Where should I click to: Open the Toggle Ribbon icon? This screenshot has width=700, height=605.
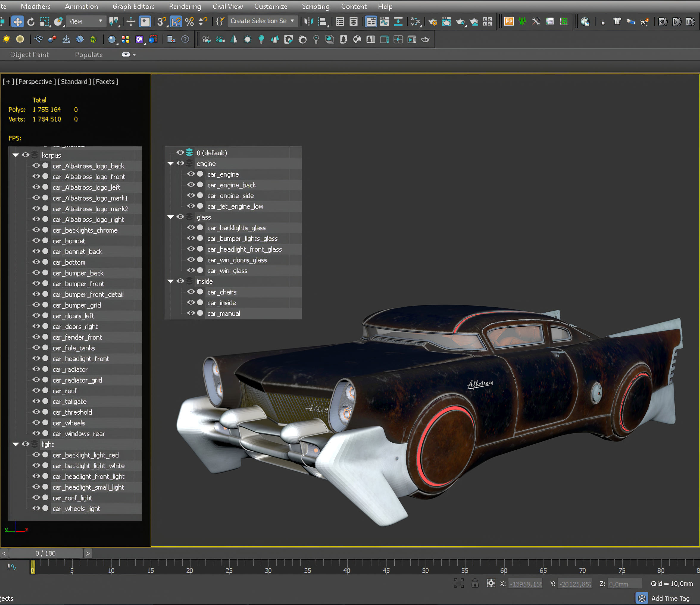pyautogui.click(x=371, y=22)
